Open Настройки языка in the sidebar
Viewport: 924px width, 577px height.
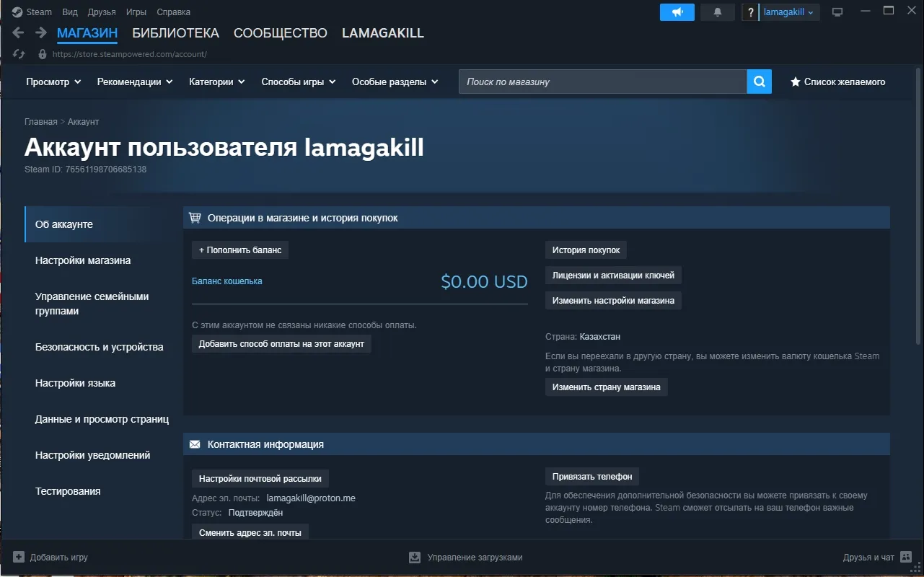(104, 383)
